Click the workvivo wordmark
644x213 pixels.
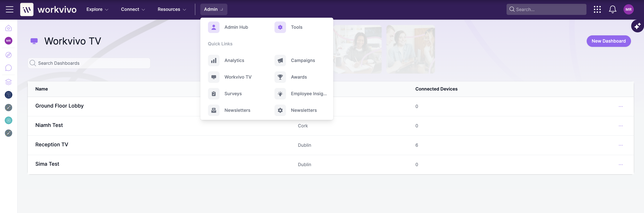pyautogui.click(x=57, y=10)
